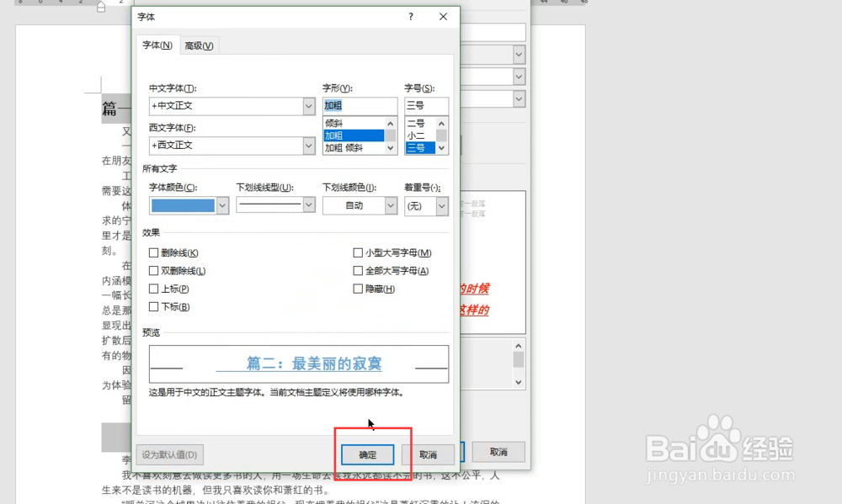
Task: Open the 下划线颜色 自动 dropdown
Action: (x=360, y=205)
